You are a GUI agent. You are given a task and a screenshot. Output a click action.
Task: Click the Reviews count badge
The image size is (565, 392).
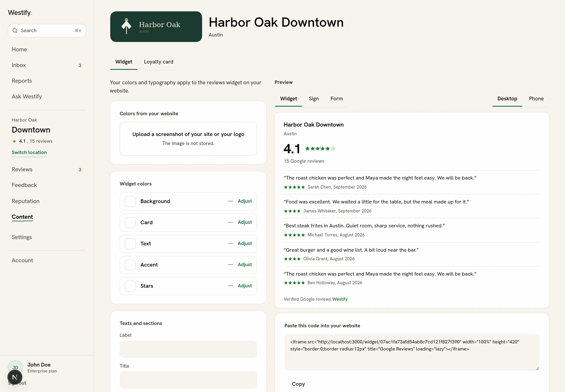point(80,170)
